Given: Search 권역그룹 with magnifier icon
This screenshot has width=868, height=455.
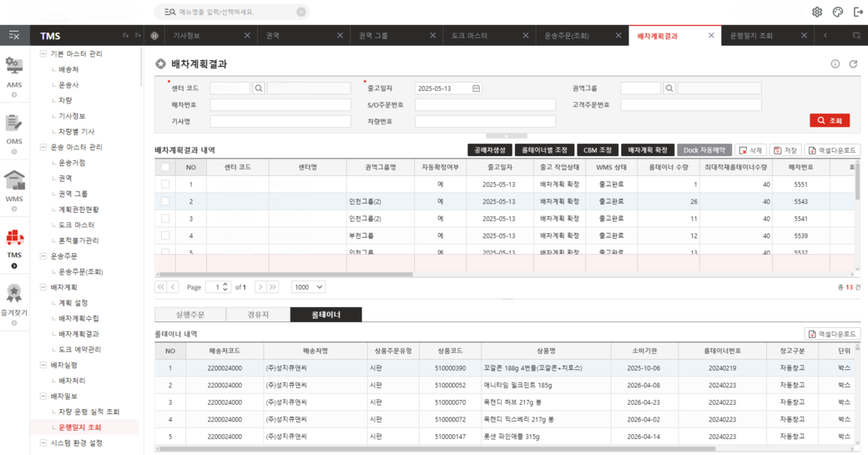Looking at the screenshot, I should pyautogui.click(x=669, y=88).
